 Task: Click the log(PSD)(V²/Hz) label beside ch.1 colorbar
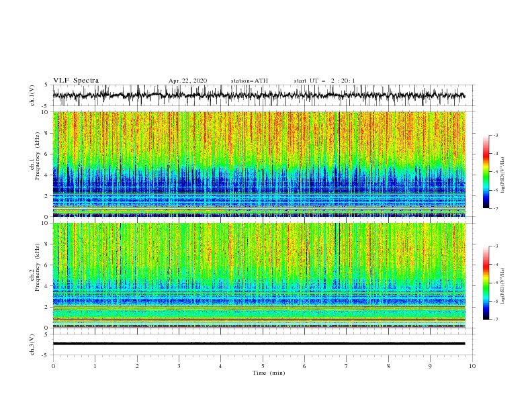coord(502,175)
